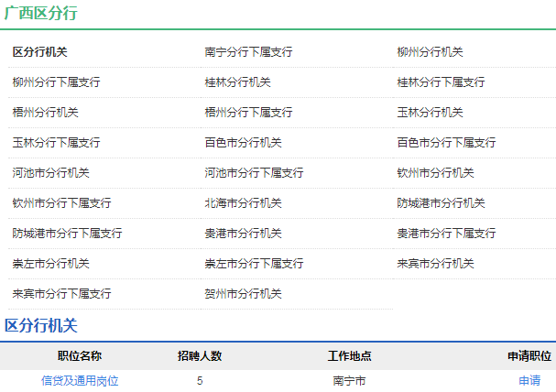Click 贺州市分行机关 link

[243, 294]
